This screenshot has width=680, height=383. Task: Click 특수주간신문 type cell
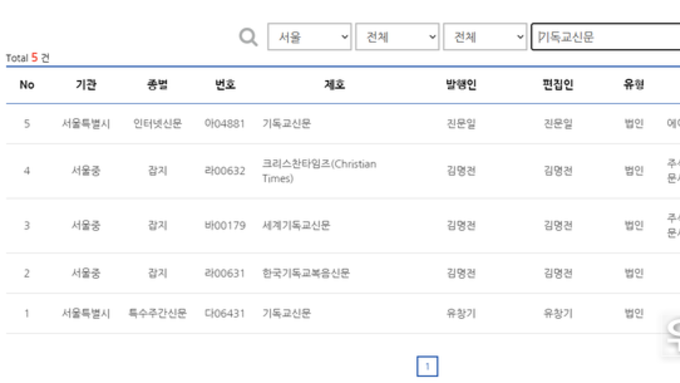click(157, 313)
